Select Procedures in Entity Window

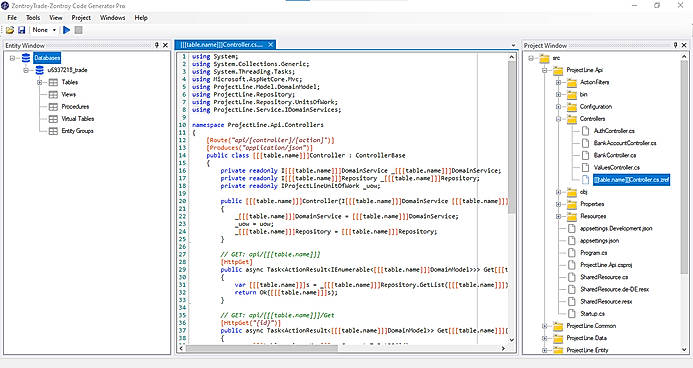75,106
